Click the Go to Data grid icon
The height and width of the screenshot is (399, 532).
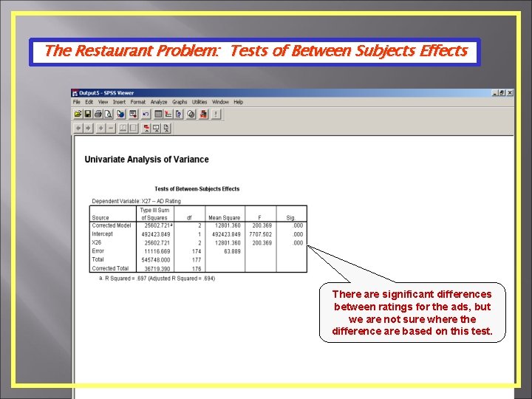(158, 115)
